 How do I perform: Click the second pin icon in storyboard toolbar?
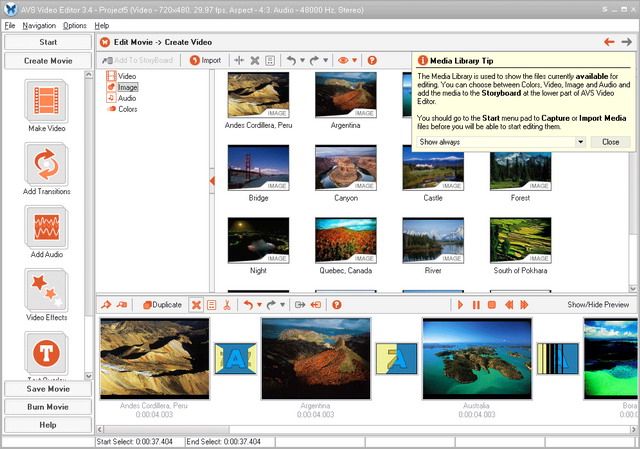click(x=122, y=305)
